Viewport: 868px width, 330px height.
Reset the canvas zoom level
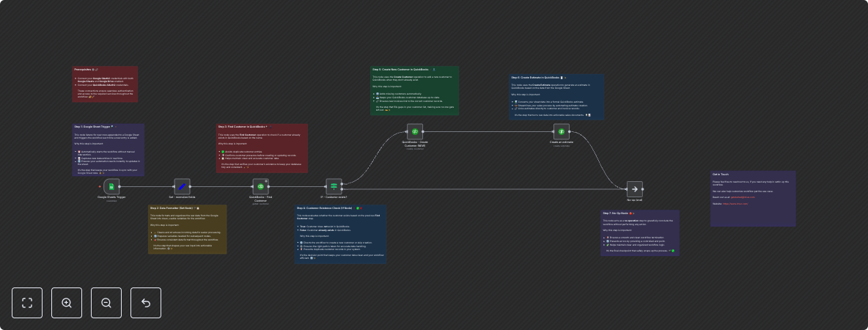click(146, 303)
